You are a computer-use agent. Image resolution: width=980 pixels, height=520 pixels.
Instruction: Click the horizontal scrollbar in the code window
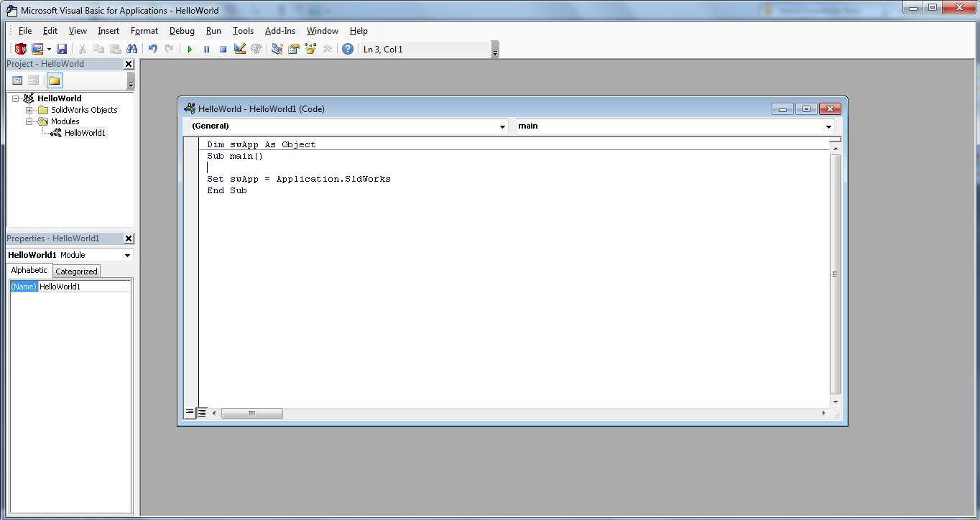click(x=251, y=413)
